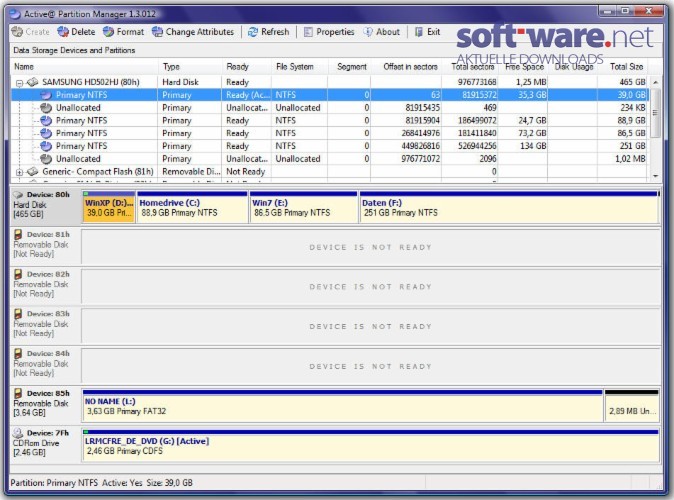Screen dimensions: 674x500
Task: Sort by the Name column header
Action: click(84, 67)
